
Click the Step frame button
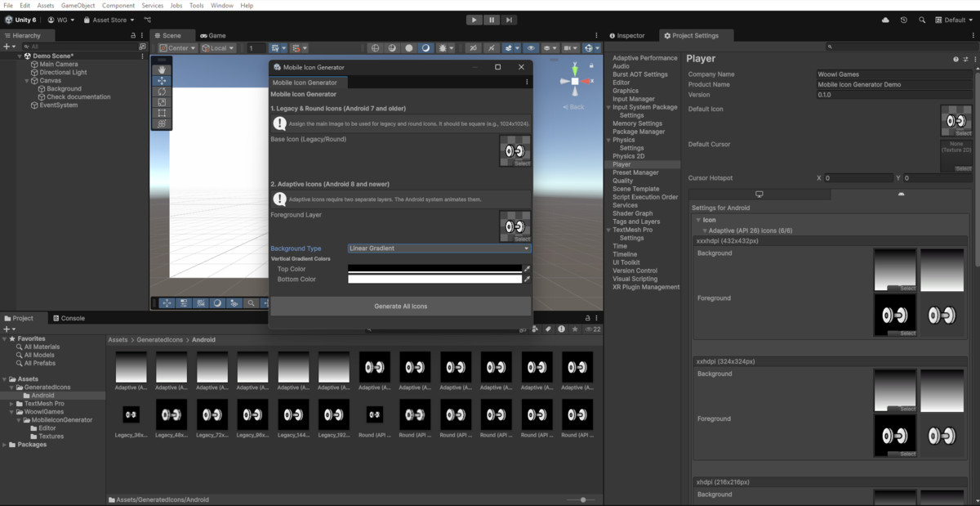[x=509, y=20]
